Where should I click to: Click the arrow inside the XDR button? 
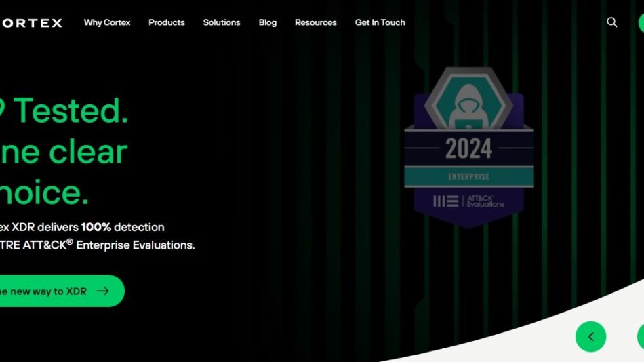point(102,291)
